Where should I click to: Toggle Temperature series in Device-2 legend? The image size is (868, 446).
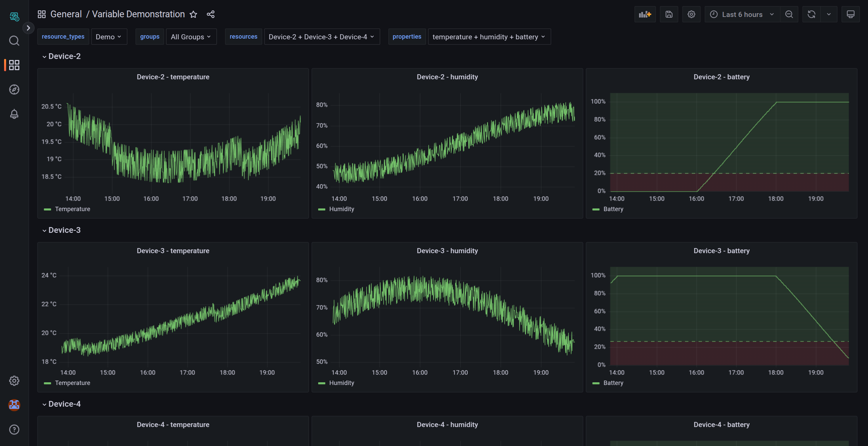72,209
